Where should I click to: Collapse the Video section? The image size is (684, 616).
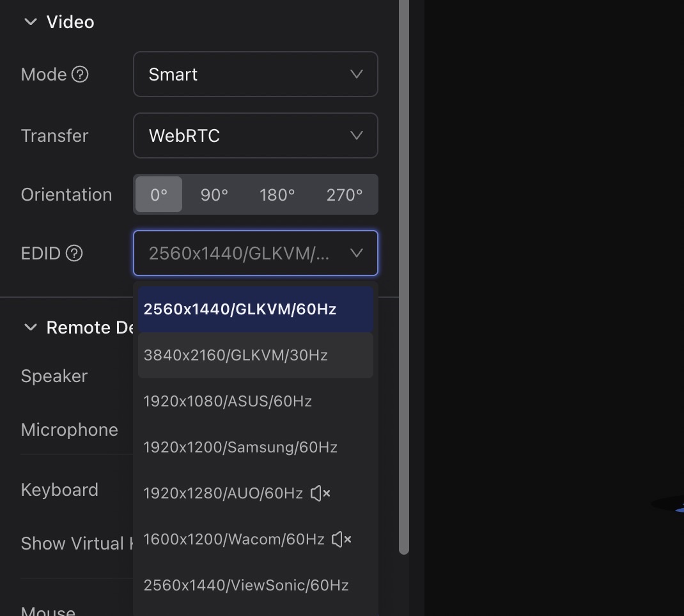point(30,22)
